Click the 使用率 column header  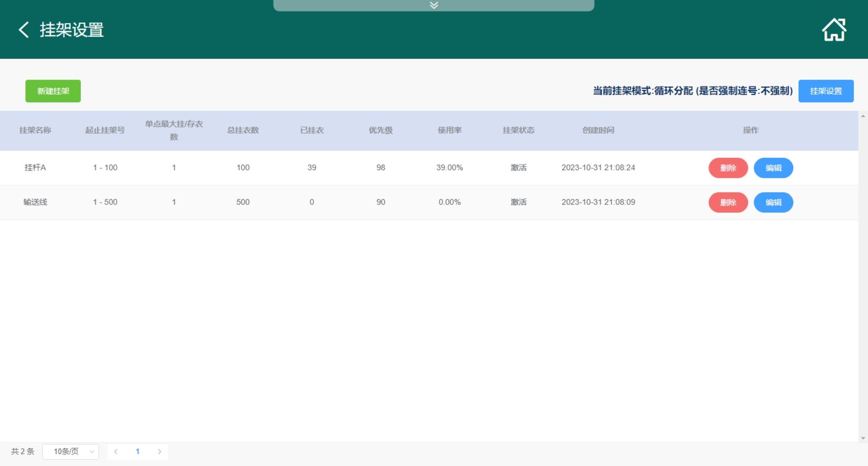(x=449, y=130)
